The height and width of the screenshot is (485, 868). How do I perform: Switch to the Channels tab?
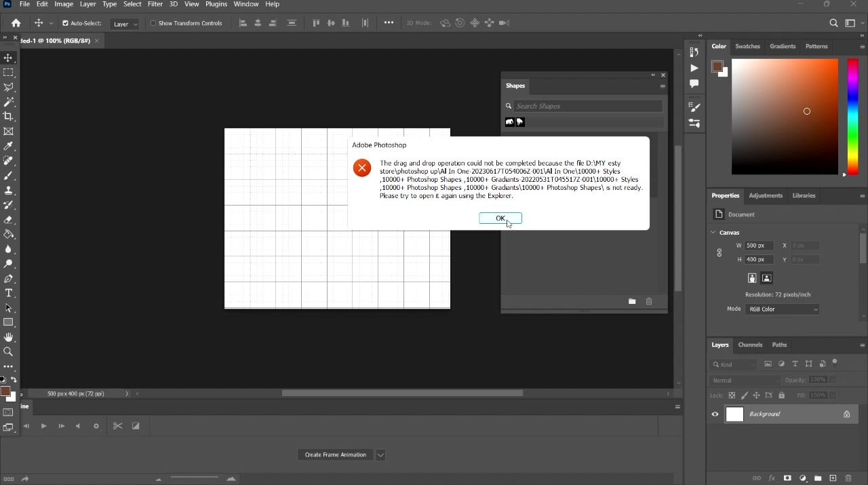[751, 345]
